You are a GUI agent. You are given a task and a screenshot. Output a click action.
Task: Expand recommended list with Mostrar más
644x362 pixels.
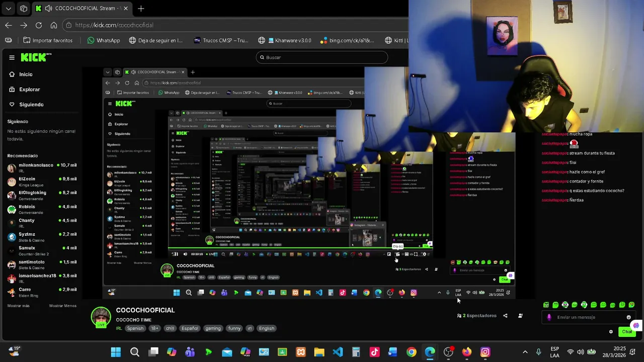click(x=19, y=306)
